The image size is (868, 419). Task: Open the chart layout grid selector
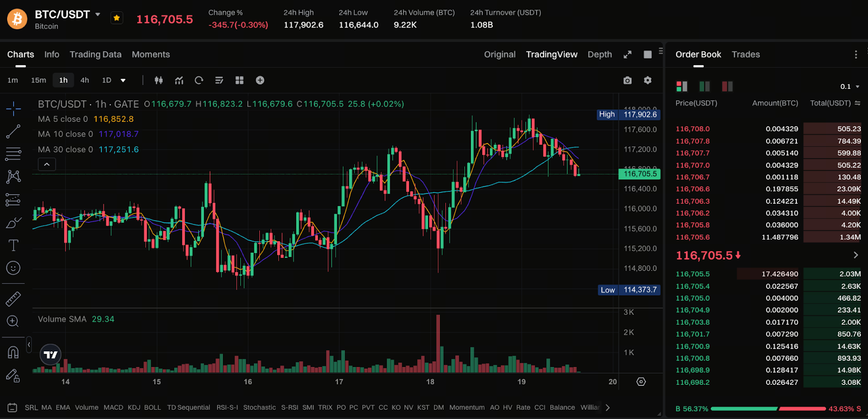click(239, 80)
